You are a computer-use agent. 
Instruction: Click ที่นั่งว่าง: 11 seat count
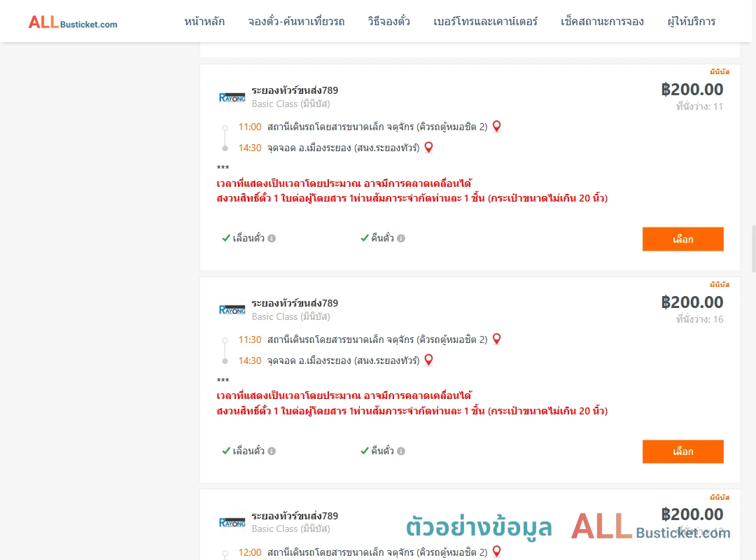point(699,106)
